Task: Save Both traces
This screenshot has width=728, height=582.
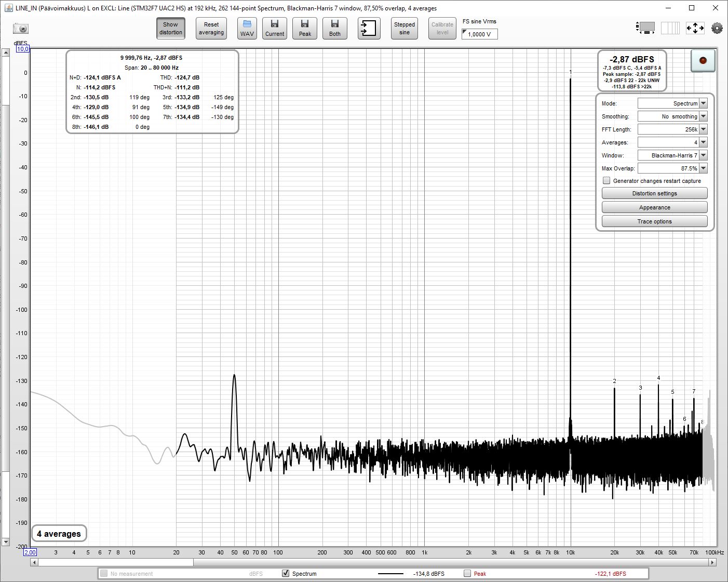Action: pyautogui.click(x=335, y=28)
